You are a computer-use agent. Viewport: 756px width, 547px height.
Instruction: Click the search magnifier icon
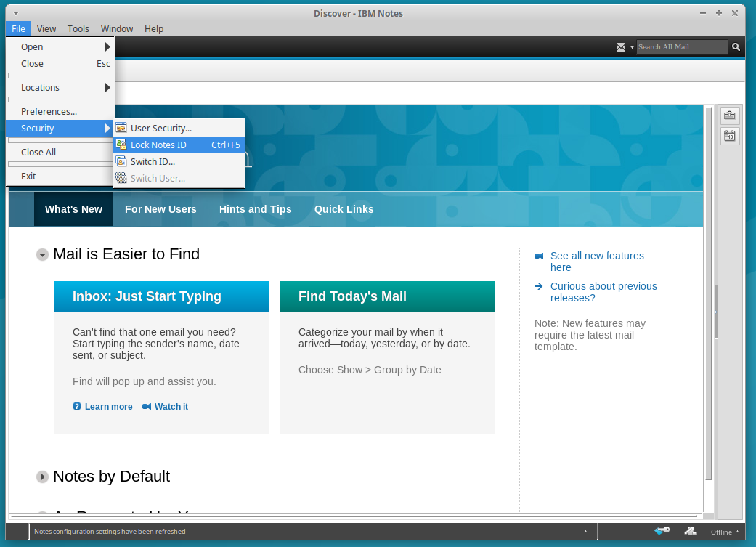click(736, 46)
